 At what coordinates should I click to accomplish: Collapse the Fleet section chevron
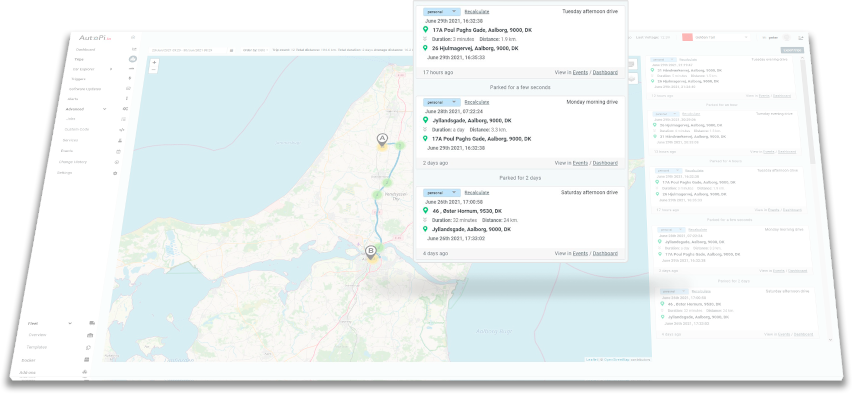(x=70, y=323)
